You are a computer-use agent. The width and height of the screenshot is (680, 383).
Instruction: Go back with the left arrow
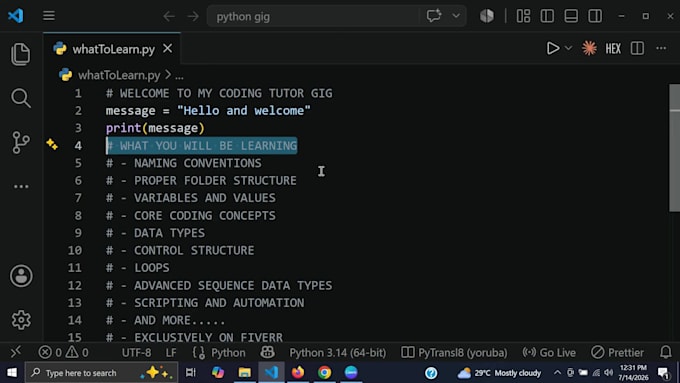tap(169, 16)
